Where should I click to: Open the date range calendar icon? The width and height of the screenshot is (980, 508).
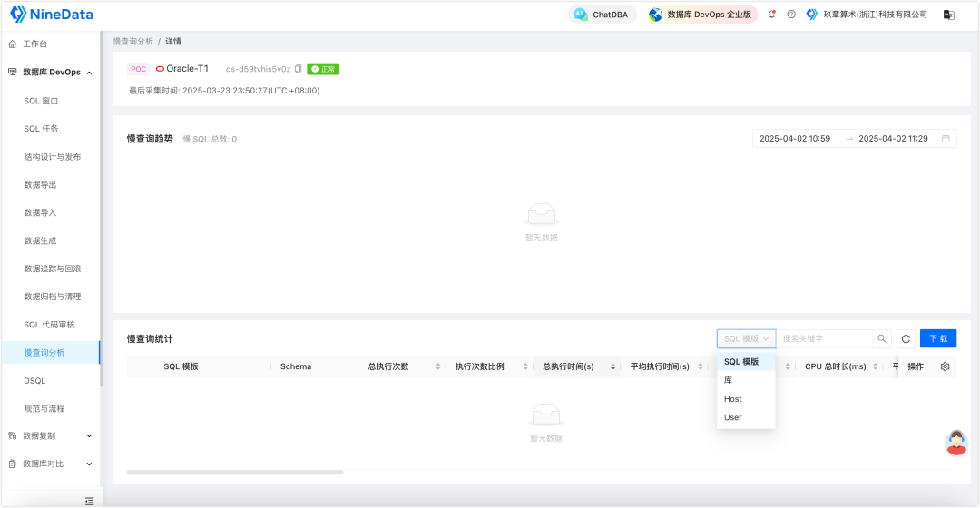(x=946, y=139)
